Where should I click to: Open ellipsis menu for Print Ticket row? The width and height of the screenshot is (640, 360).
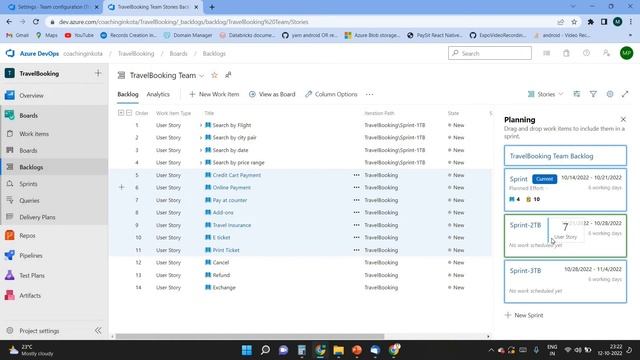tap(356, 250)
